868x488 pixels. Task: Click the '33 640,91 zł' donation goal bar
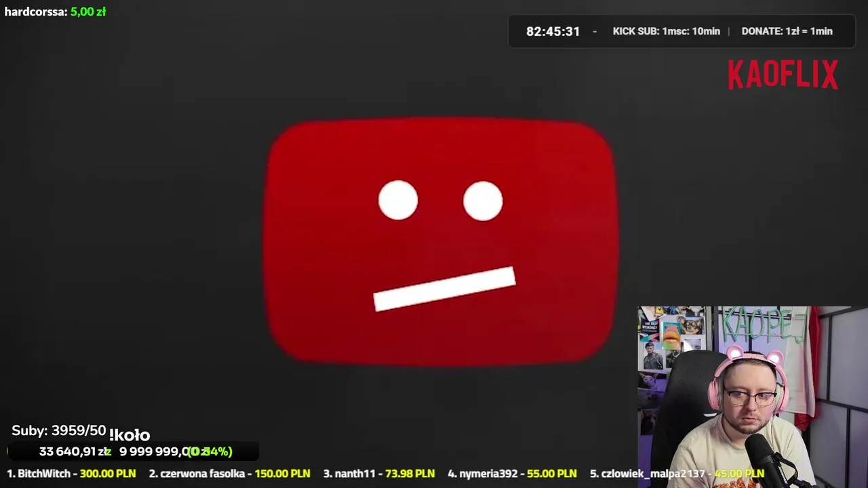tap(133, 451)
